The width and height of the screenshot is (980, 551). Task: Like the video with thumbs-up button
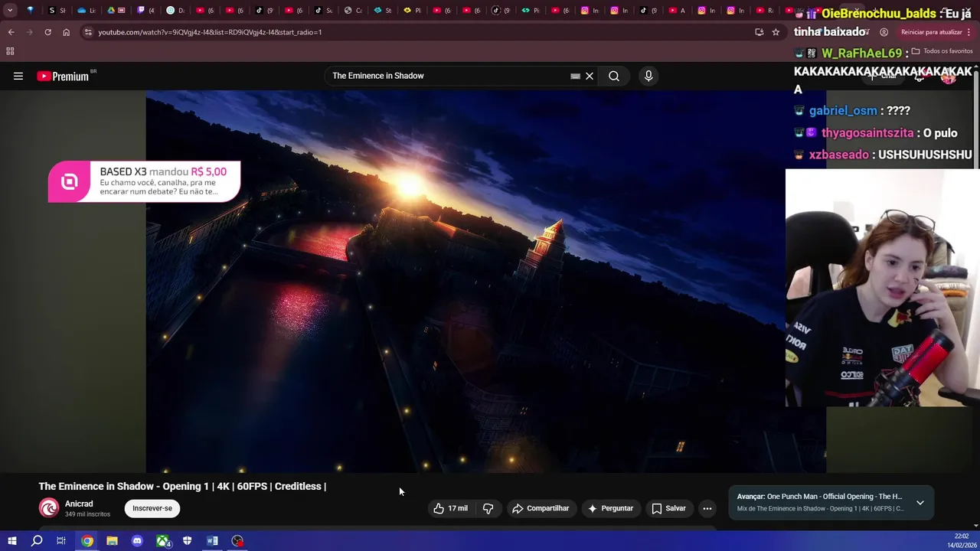click(450, 508)
